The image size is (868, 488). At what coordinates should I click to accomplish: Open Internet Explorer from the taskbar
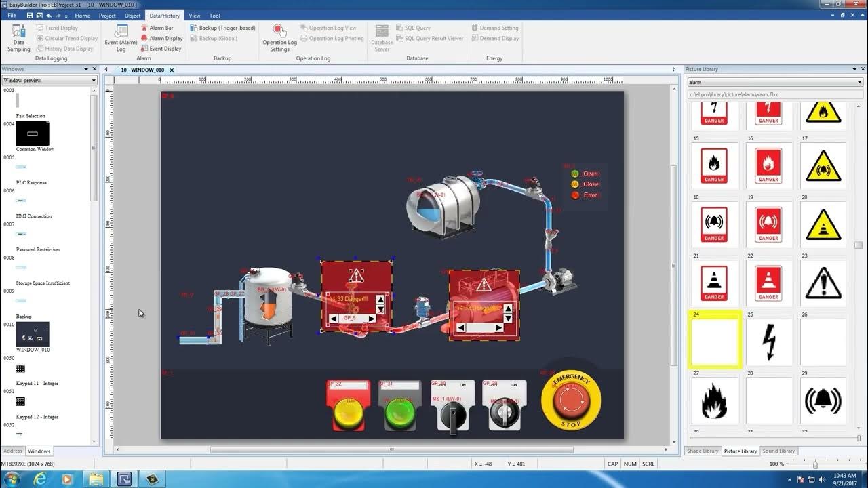click(40, 479)
